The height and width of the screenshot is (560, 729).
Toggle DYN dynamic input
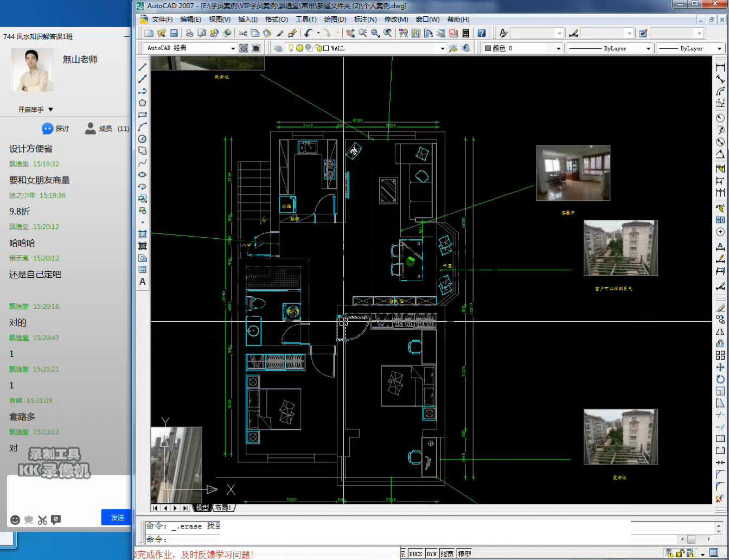[x=431, y=554]
